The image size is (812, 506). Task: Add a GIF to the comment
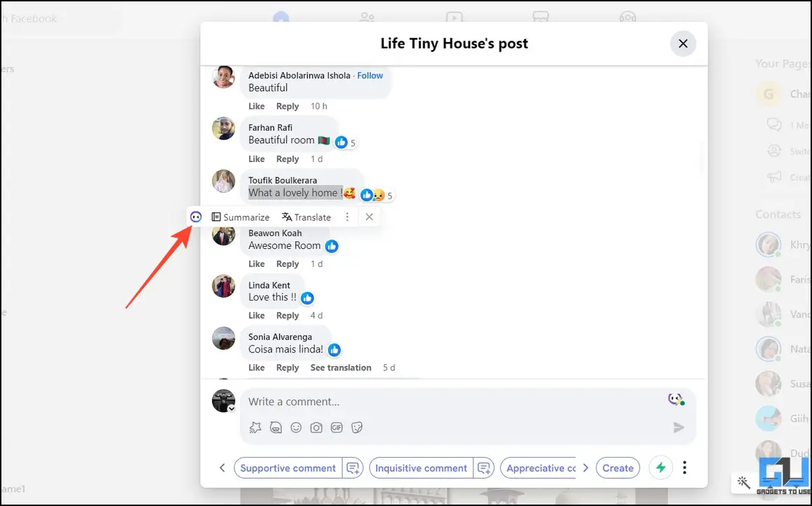[x=336, y=427]
